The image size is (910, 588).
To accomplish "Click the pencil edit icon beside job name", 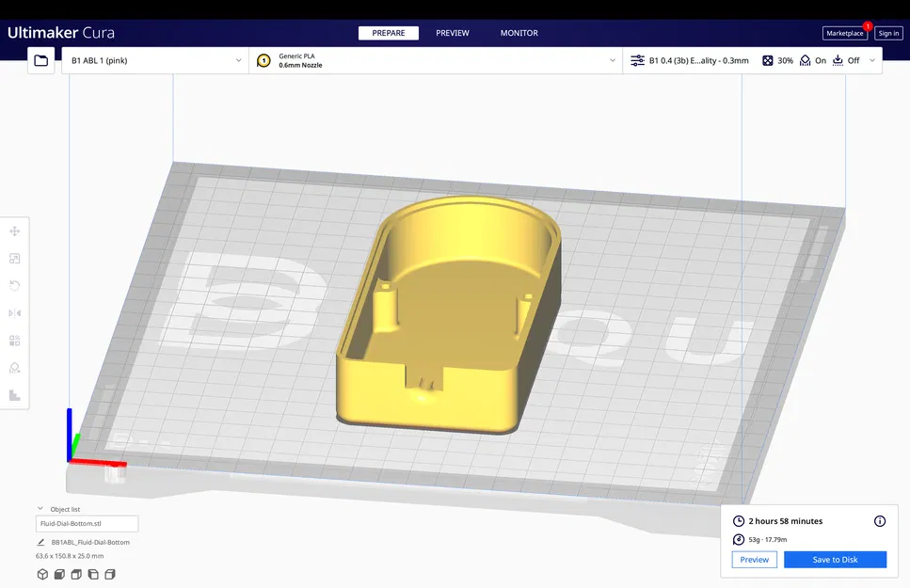I will 40,542.
